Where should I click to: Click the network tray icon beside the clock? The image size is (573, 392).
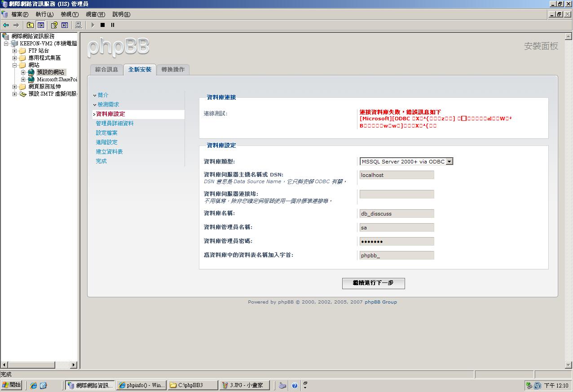point(538,385)
